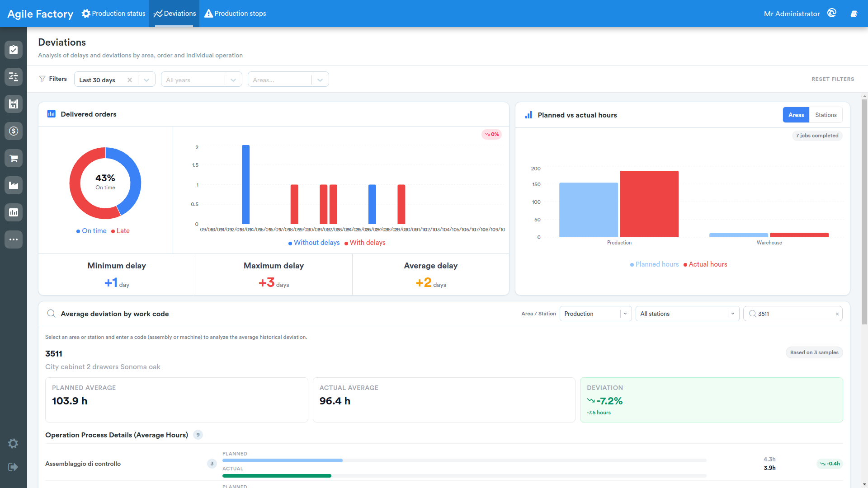Viewport: 868px width, 488px height.
Task: Open the three-dots more sidebar icon
Action: [x=14, y=239]
